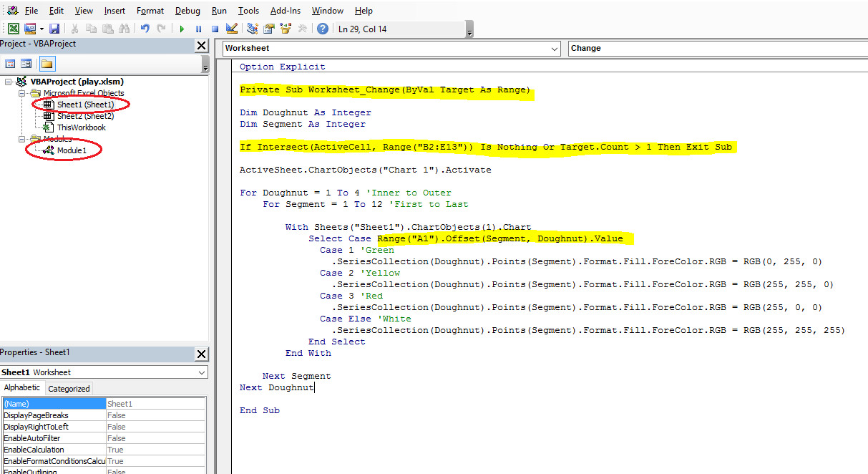
Task: Click View Code button in Project pane
Action: (x=11, y=64)
